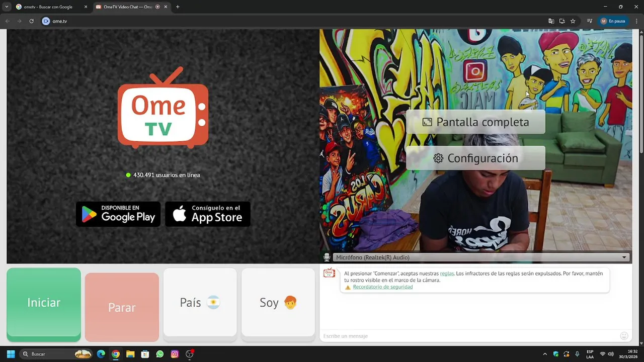The image size is (644, 362).
Task: Bookmark this page with the star icon
Action: click(x=573, y=21)
